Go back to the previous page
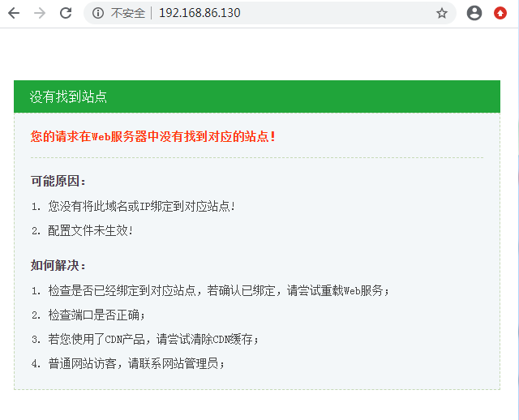The height and width of the screenshot is (420, 519). (x=14, y=13)
